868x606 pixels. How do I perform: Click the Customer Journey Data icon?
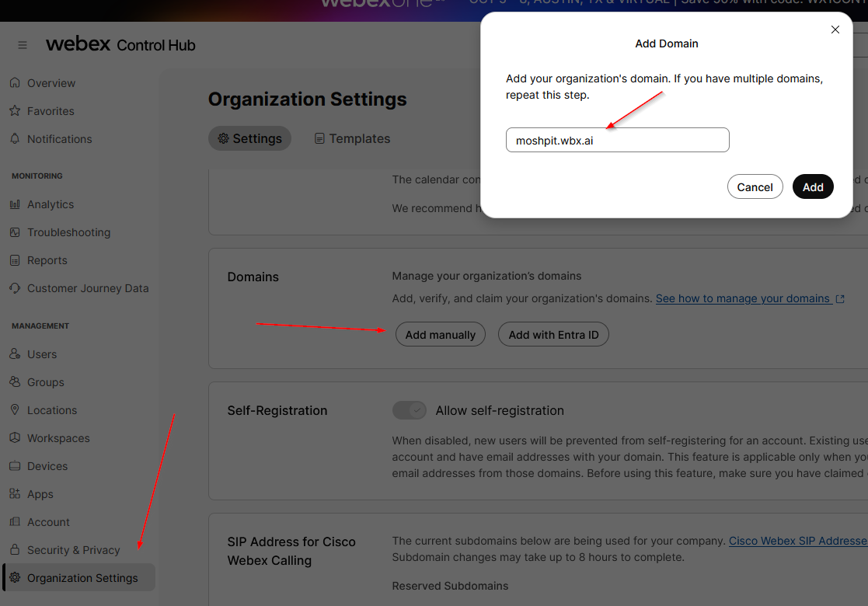tap(15, 287)
